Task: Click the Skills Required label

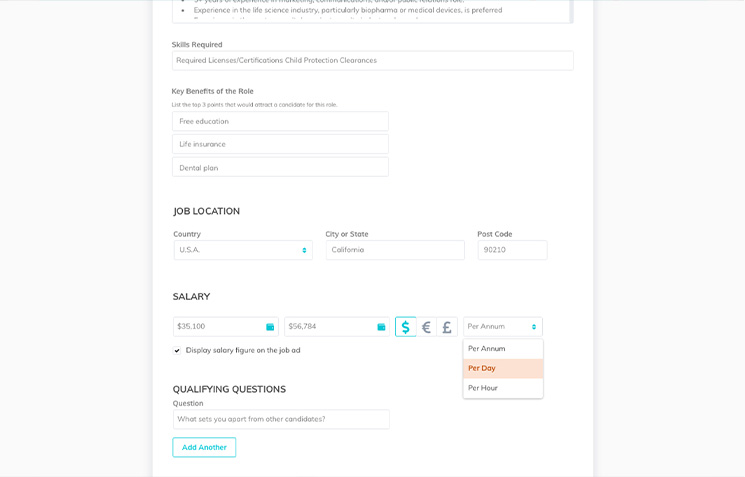Action: [197, 45]
